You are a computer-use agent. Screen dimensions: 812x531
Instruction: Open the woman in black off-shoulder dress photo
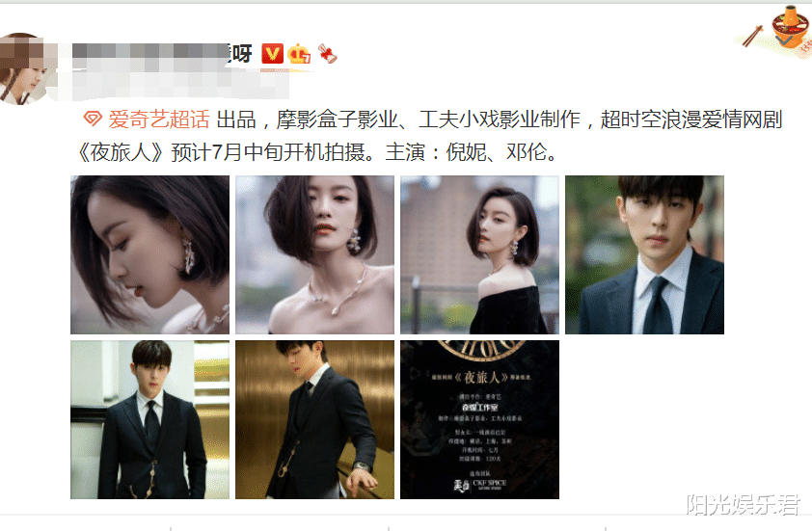pyautogui.click(x=479, y=254)
